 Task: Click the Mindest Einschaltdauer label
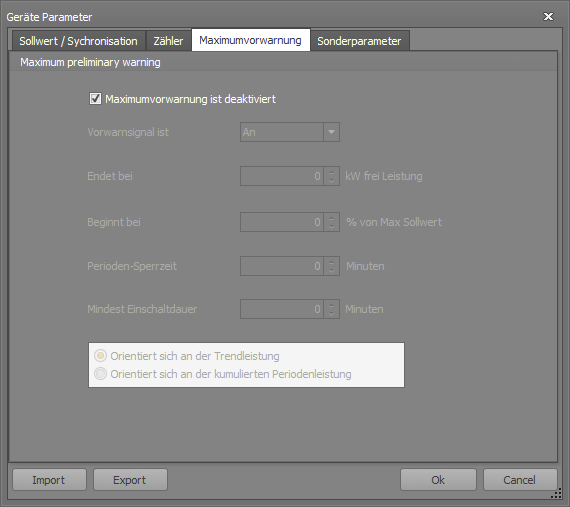[142, 309]
